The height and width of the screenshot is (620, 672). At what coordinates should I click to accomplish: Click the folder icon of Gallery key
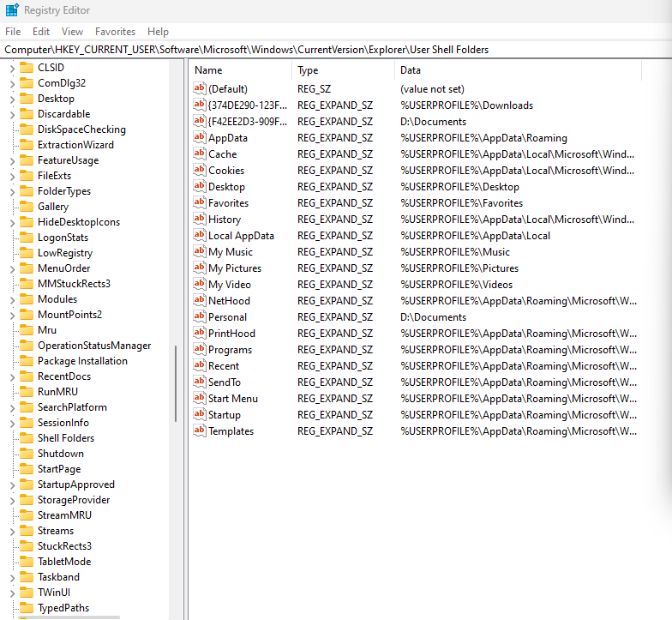(27, 206)
